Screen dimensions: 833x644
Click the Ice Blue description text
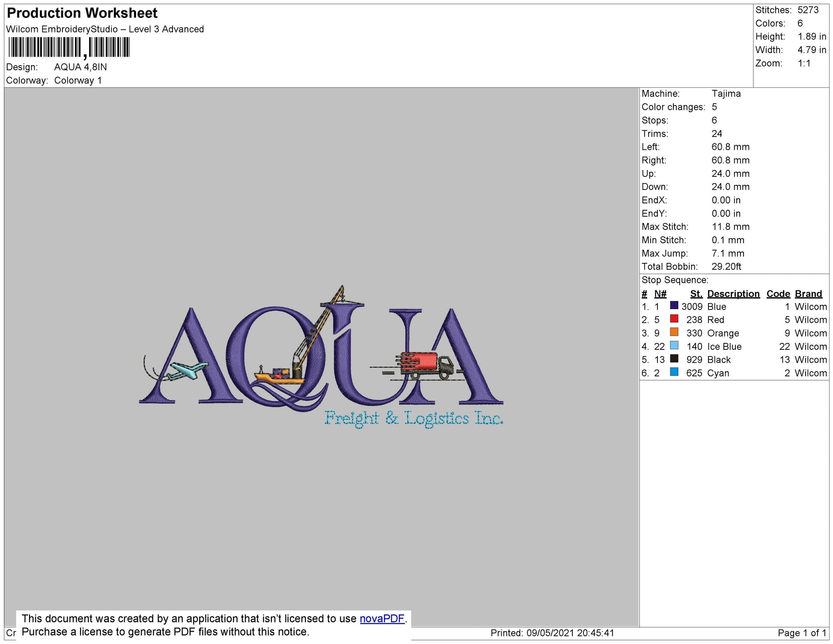[724, 346]
